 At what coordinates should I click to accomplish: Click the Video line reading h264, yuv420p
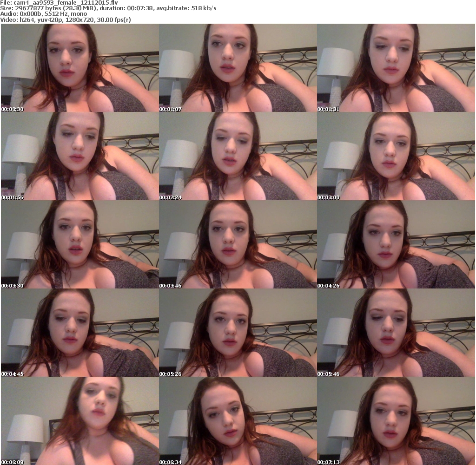point(65,20)
